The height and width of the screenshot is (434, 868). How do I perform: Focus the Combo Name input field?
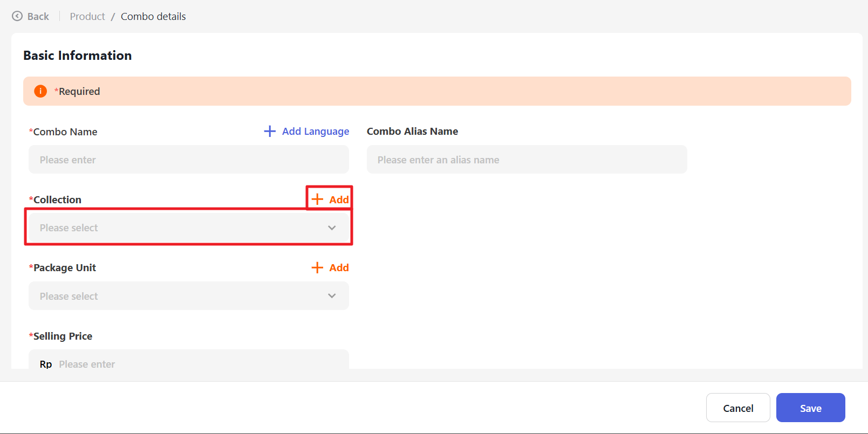point(188,160)
